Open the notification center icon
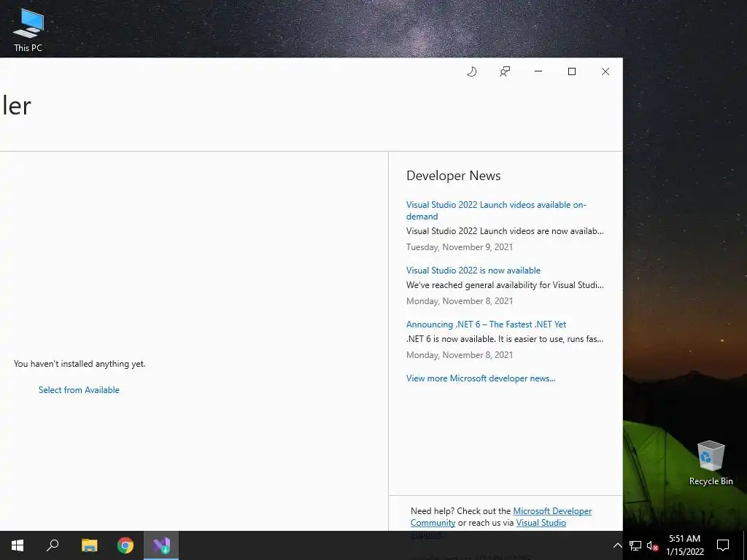The image size is (747, 560). 723,545
